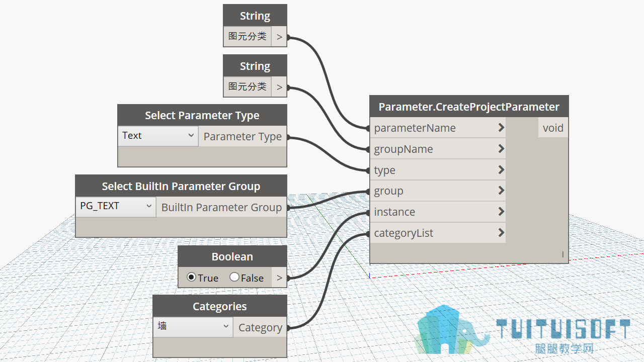Click the levels chevron beside parameterName
The height and width of the screenshot is (362, 644).
tap(501, 128)
